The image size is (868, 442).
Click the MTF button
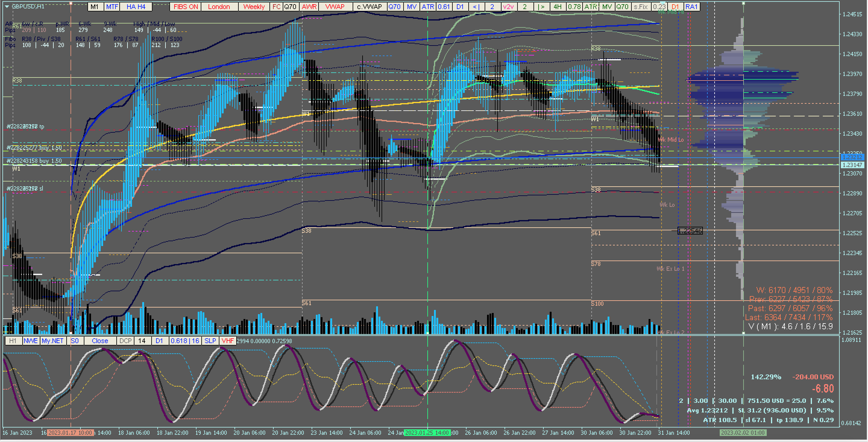pos(112,7)
